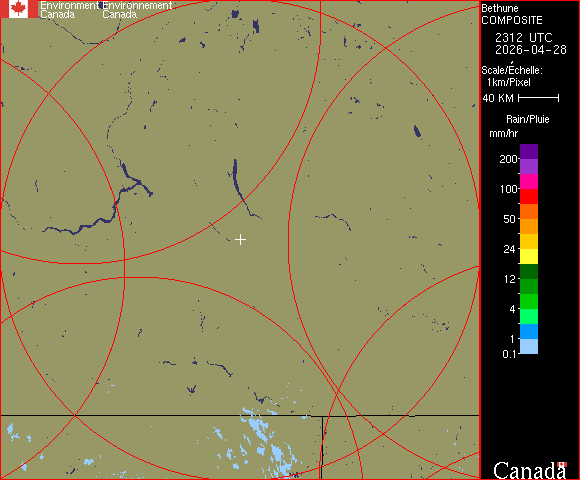The image size is (580, 480).
Task: Click the Rain/Pluie legend heading
Action: (527, 119)
